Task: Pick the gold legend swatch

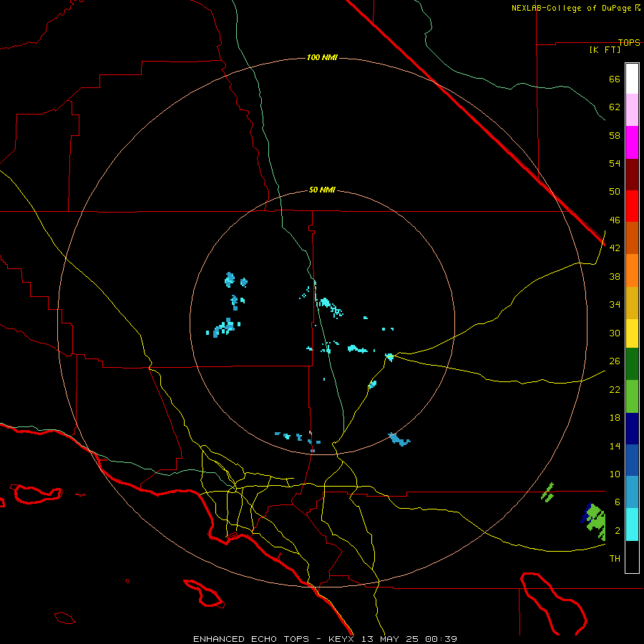Action: click(632, 303)
